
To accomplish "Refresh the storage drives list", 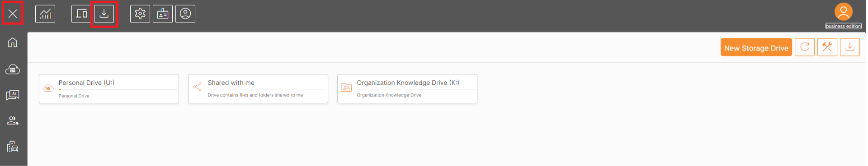I will pos(805,47).
